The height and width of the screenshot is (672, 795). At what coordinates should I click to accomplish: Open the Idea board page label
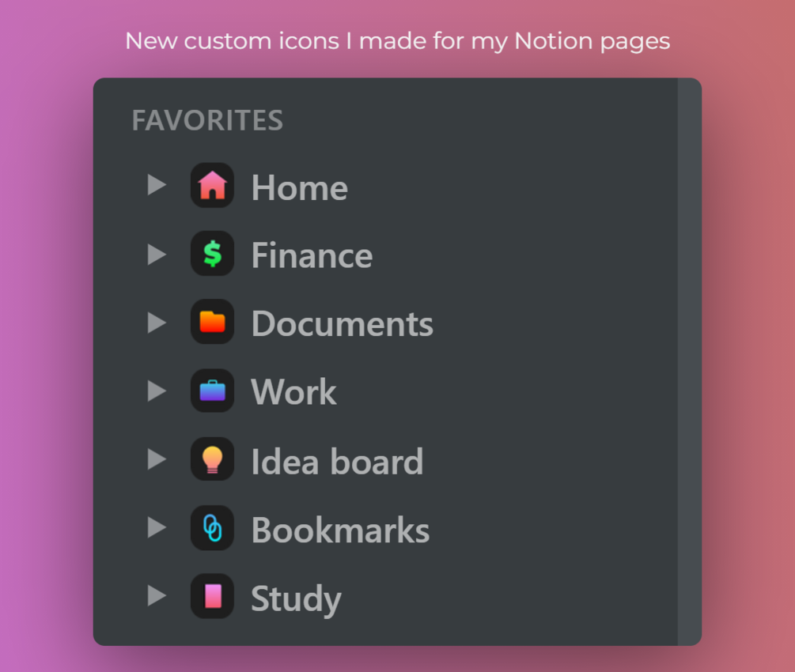(337, 461)
